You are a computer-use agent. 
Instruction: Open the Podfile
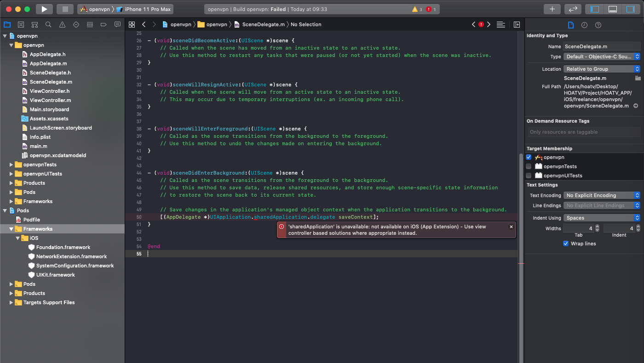[32, 220]
